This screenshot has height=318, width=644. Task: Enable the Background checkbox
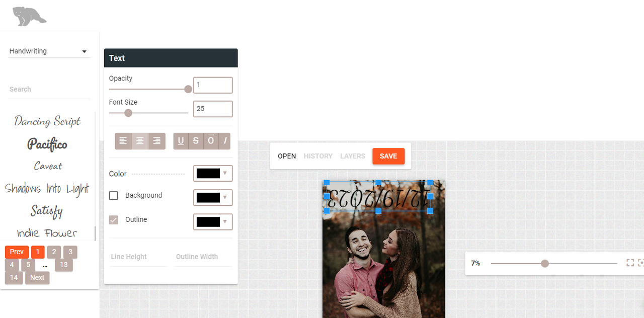114,196
